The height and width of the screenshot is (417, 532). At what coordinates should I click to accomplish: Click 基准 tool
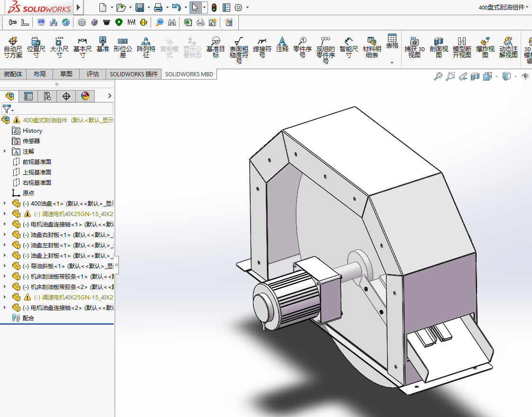[102, 45]
